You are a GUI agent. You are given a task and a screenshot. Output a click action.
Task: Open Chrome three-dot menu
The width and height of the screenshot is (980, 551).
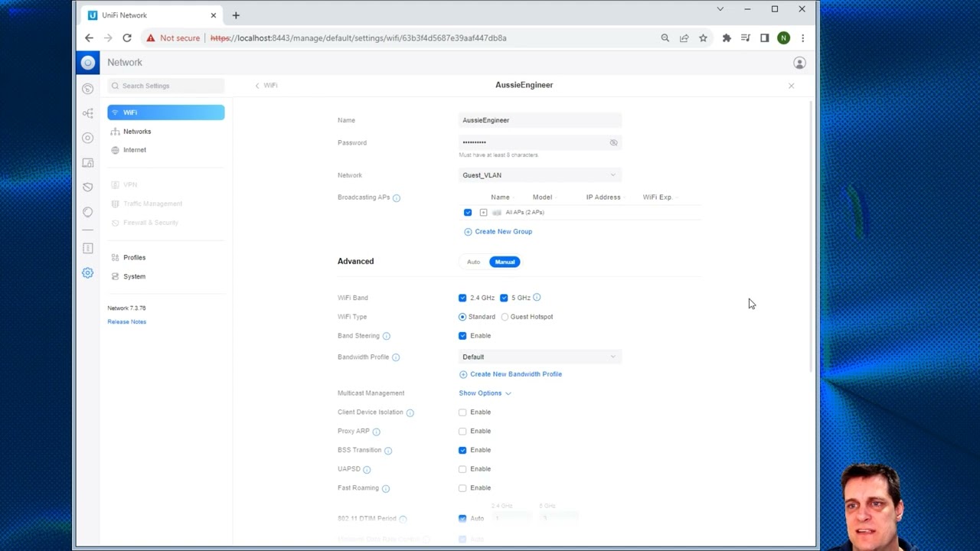(802, 37)
